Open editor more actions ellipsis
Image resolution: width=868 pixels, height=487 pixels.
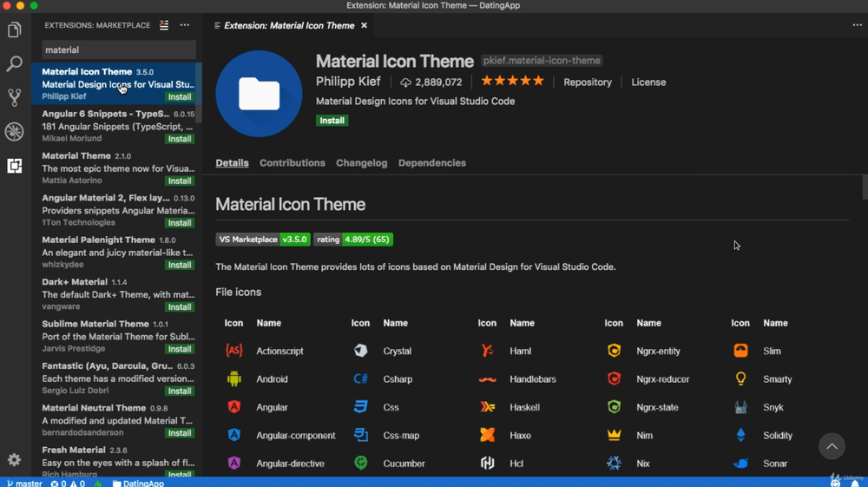(857, 25)
